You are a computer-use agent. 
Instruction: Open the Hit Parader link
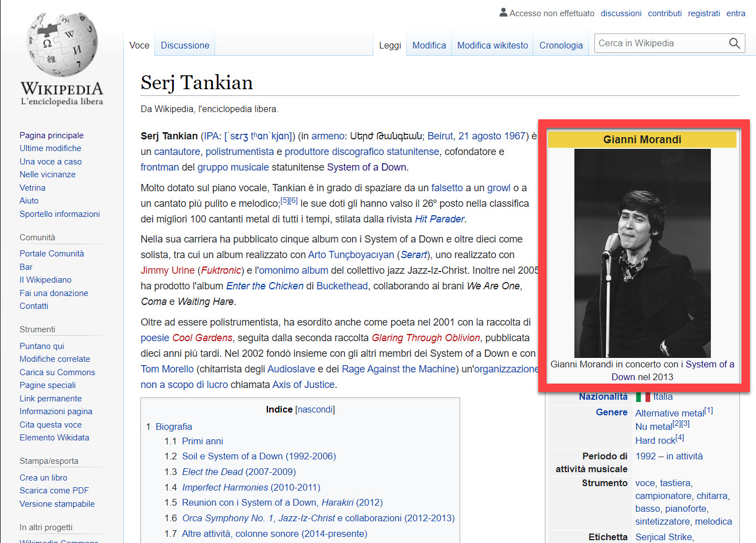point(440,219)
